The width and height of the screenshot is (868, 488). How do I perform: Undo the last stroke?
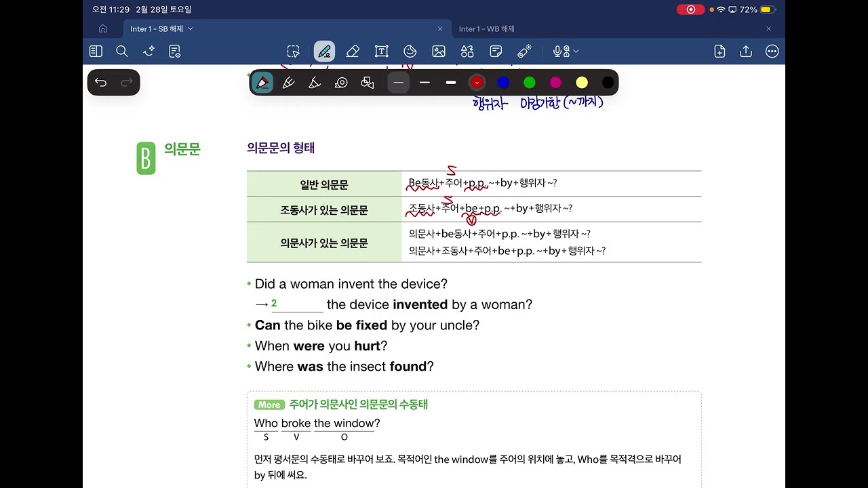click(101, 83)
